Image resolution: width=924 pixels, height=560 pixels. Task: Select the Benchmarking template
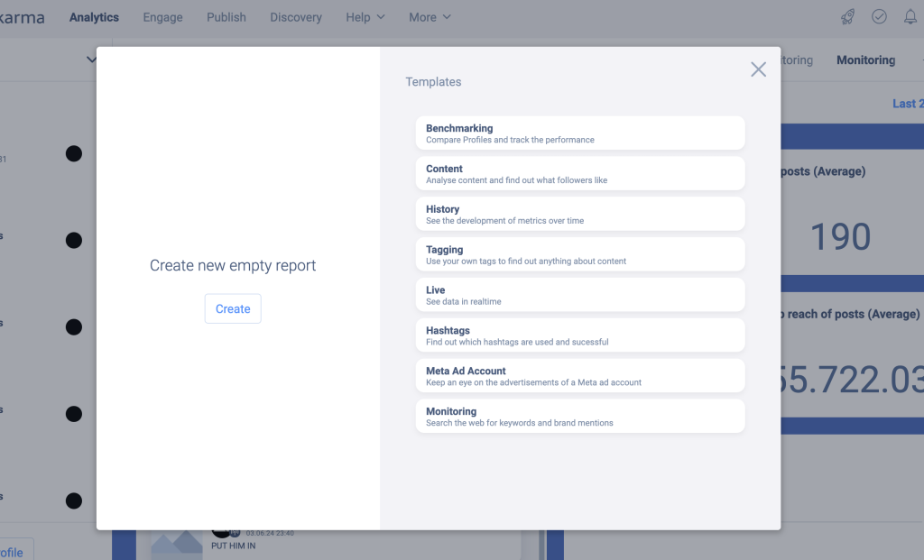click(x=580, y=133)
